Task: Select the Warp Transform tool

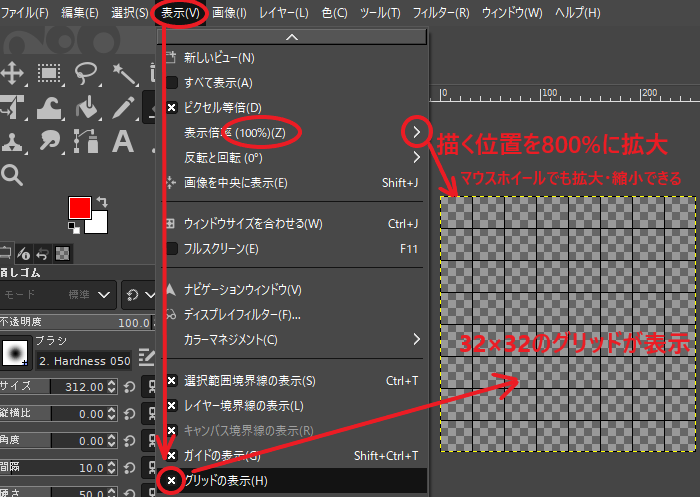Action: (x=49, y=108)
